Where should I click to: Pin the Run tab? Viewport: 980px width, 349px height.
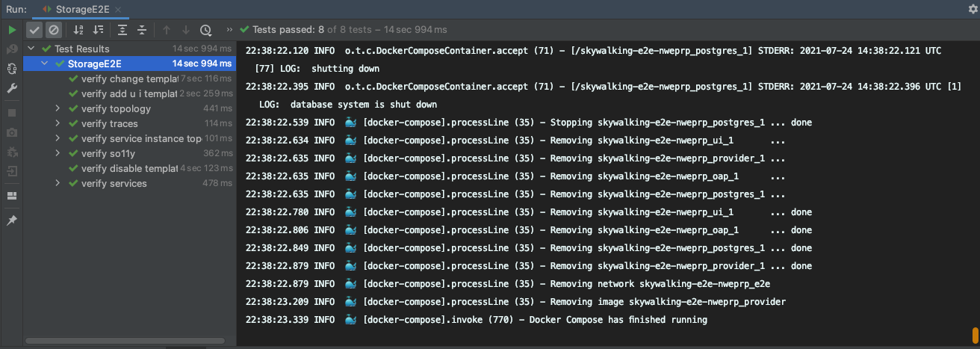point(12,220)
